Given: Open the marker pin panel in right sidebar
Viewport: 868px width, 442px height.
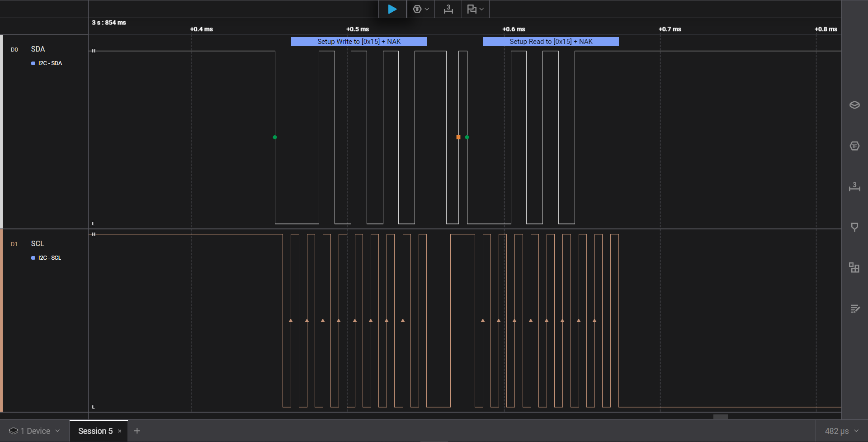Looking at the screenshot, I should [x=854, y=227].
